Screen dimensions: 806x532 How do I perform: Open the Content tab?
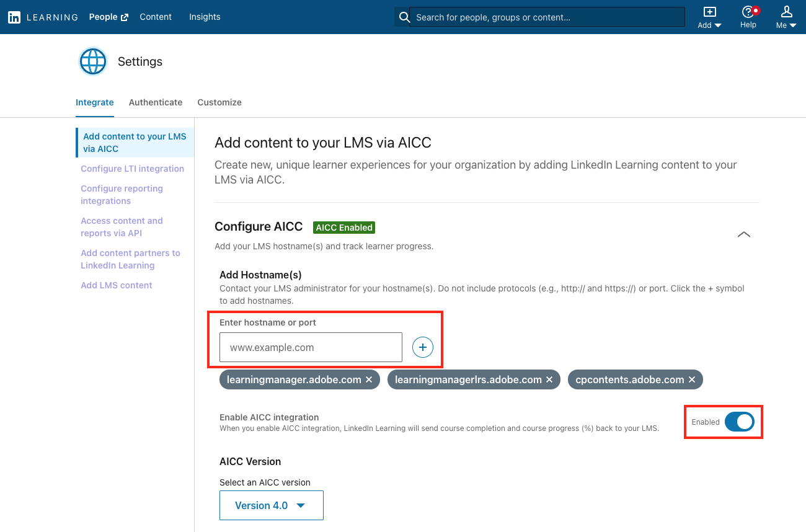[x=156, y=17]
